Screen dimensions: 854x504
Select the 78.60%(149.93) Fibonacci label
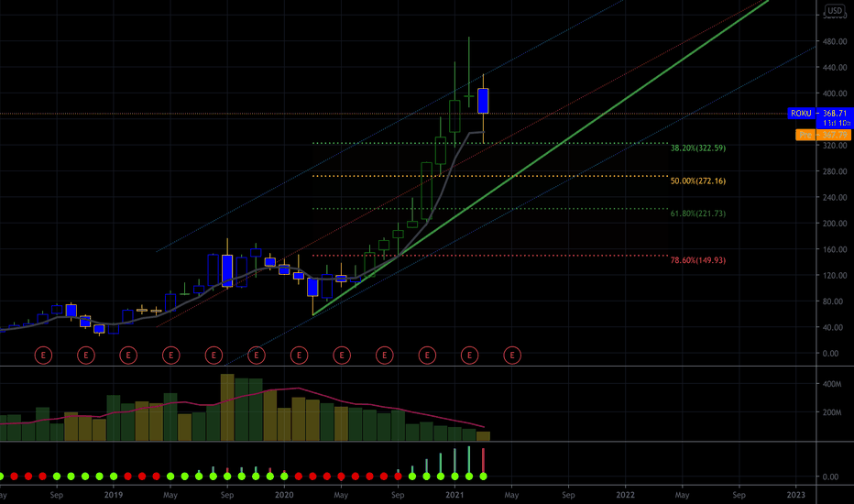point(697,260)
